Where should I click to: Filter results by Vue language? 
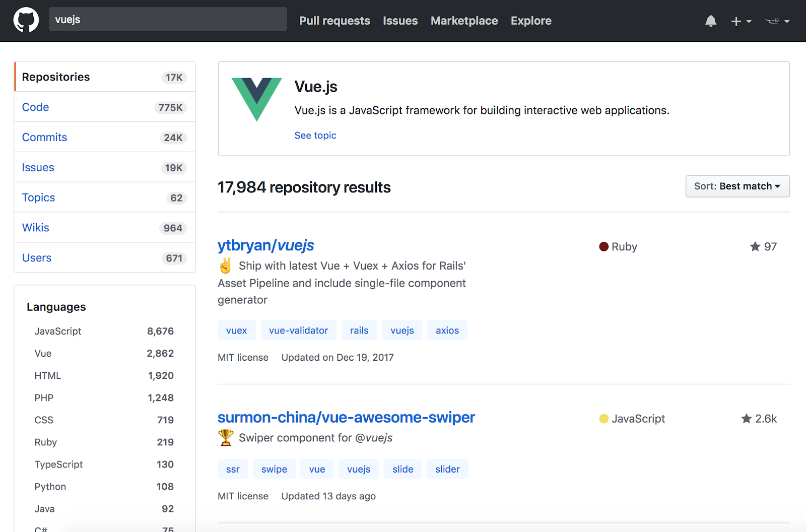(x=104, y=353)
